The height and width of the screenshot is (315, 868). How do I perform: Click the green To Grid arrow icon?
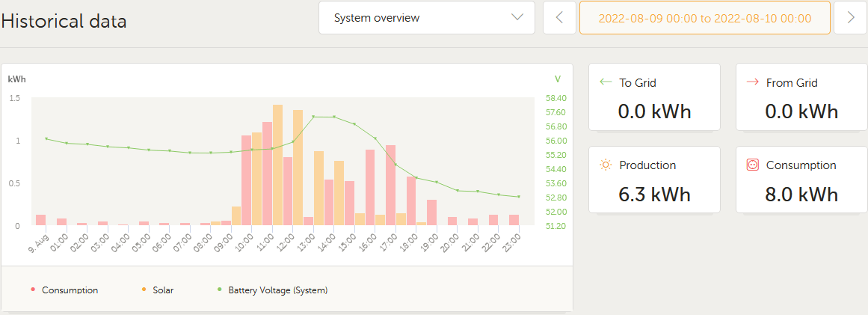(606, 82)
